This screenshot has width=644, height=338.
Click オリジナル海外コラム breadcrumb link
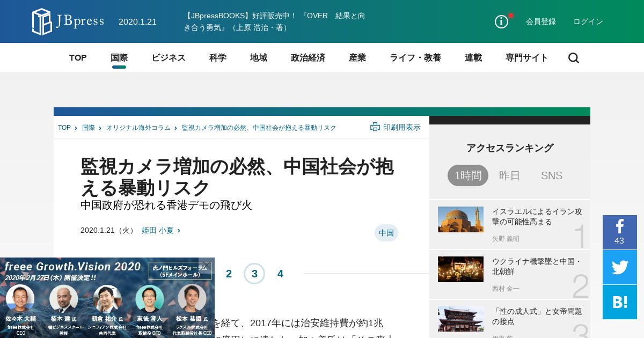[x=138, y=128]
